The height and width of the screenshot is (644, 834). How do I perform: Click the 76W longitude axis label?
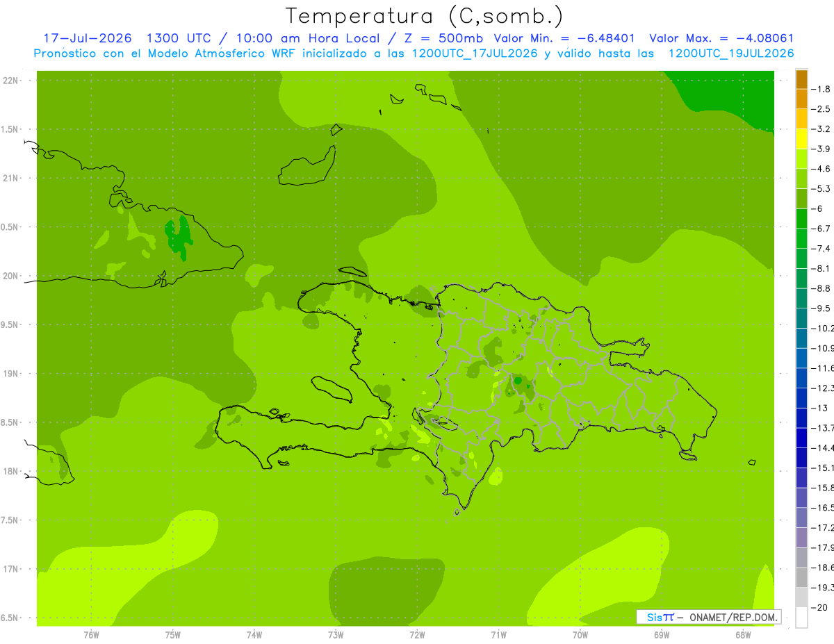(x=91, y=635)
